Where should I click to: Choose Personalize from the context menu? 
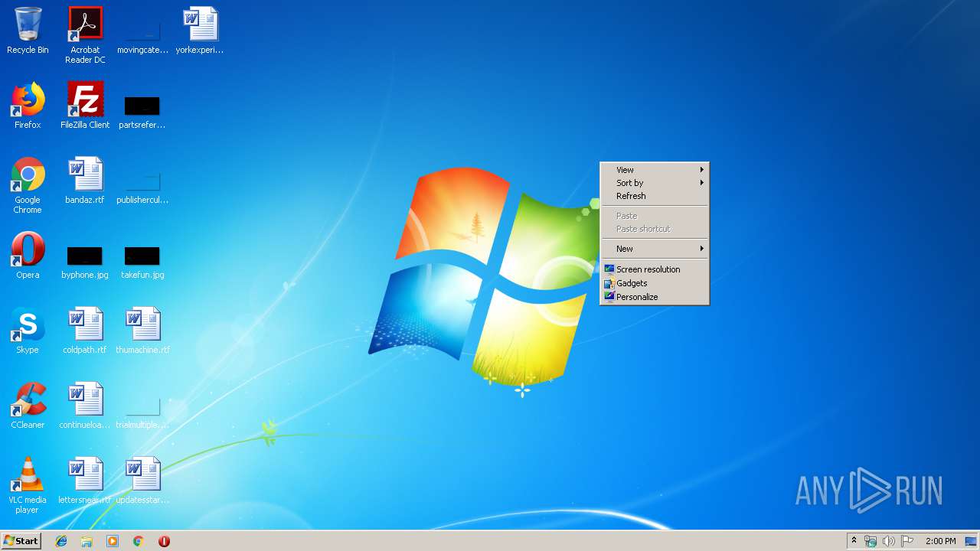coord(655,297)
